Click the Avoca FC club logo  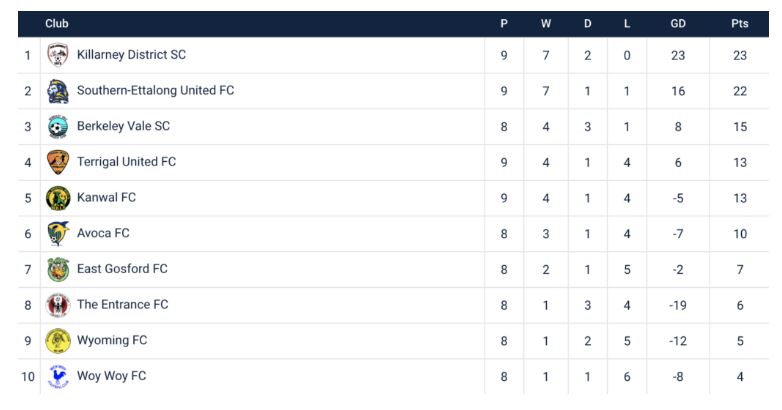(x=58, y=234)
